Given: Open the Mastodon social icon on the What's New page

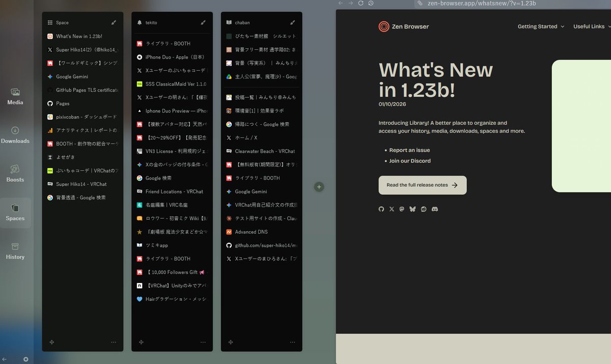Looking at the screenshot, I should point(402,209).
